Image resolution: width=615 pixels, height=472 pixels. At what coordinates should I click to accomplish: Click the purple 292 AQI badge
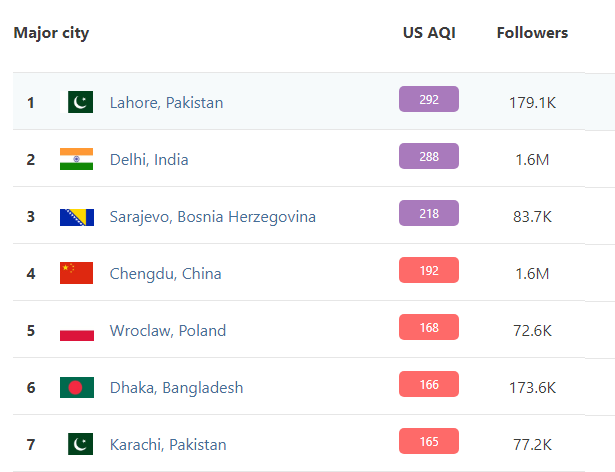pyautogui.click(x=429, y=99)
